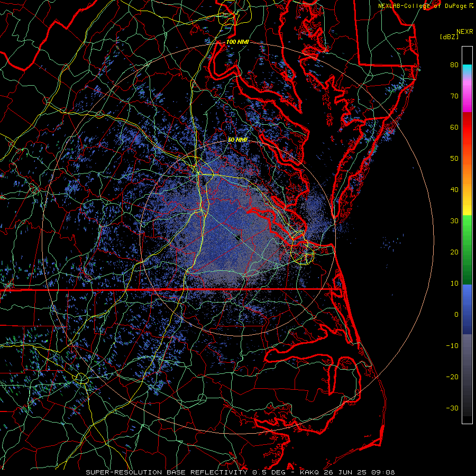Click the 10 value on the dBZ scale

[x=454, y=283]
